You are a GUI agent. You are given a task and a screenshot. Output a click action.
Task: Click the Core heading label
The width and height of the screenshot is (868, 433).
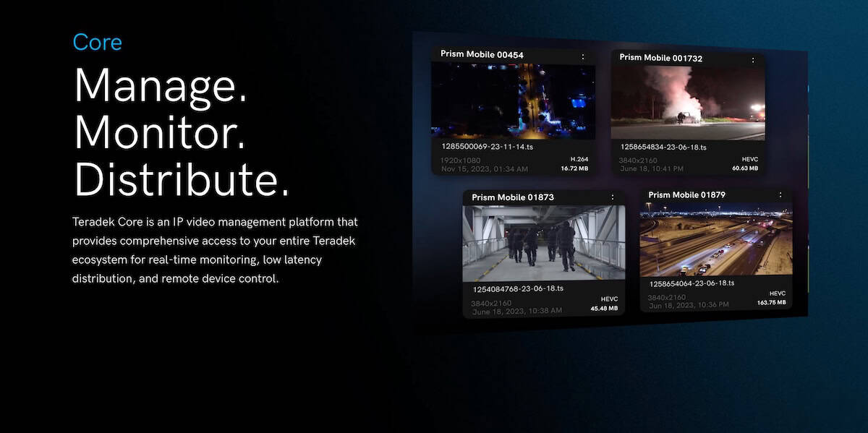coord(98,42)
